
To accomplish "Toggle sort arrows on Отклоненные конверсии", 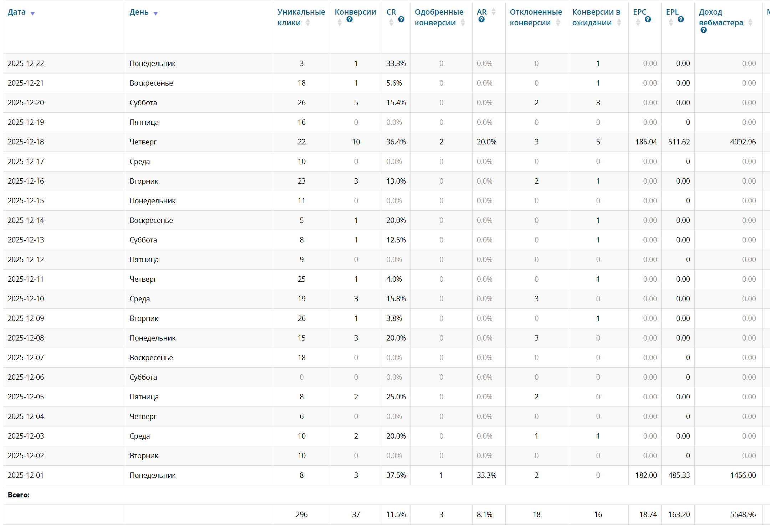I will (558, 23).
